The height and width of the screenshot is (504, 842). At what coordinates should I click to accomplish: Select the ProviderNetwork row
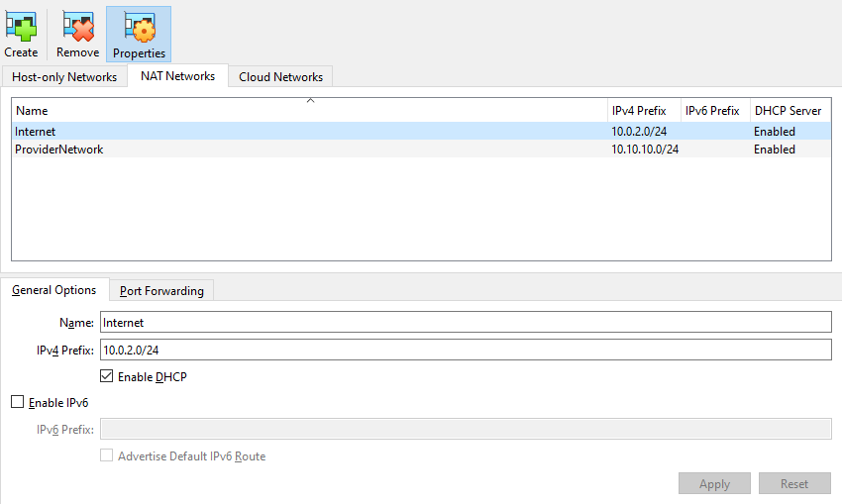297,150
